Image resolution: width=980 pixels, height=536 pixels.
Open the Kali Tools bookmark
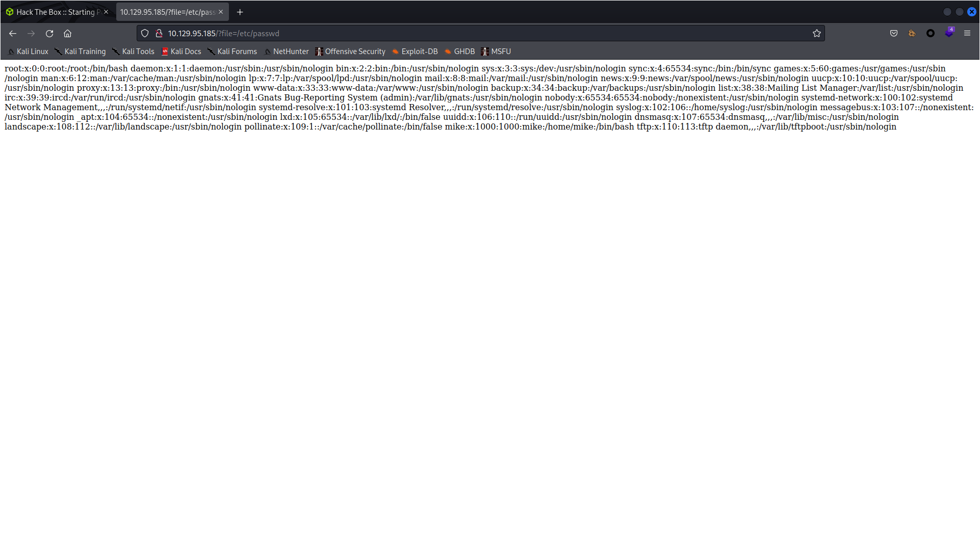(134, 52)
